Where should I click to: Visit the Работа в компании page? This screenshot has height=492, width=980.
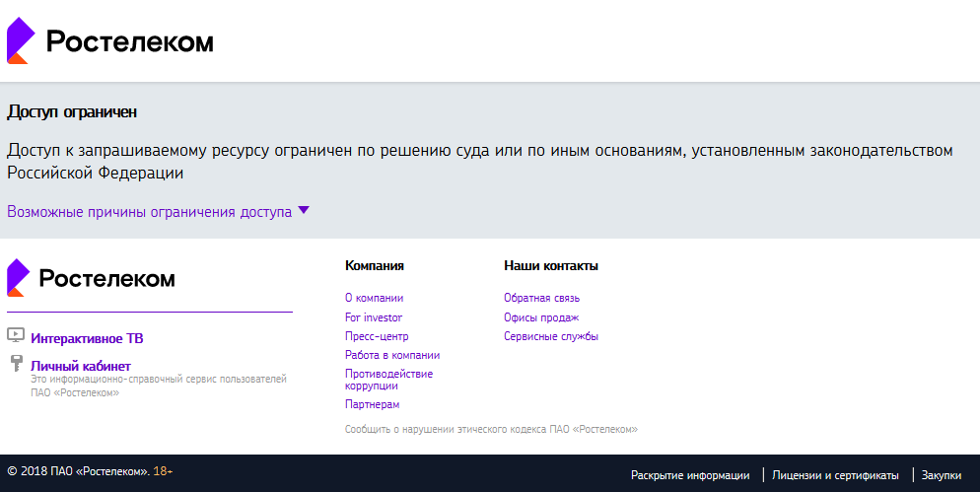coord(392,355)
